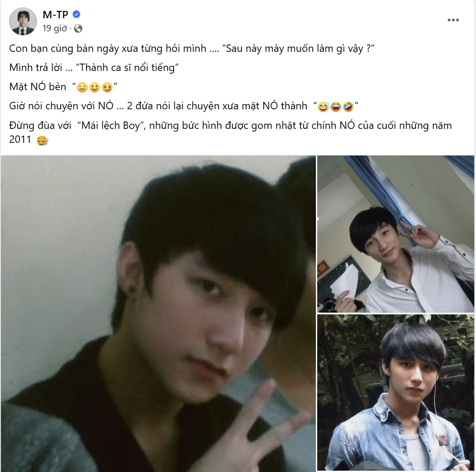Click the public globe privacy icon
Image resolution: width=476 pixels, height=472 pixels.
78,29
